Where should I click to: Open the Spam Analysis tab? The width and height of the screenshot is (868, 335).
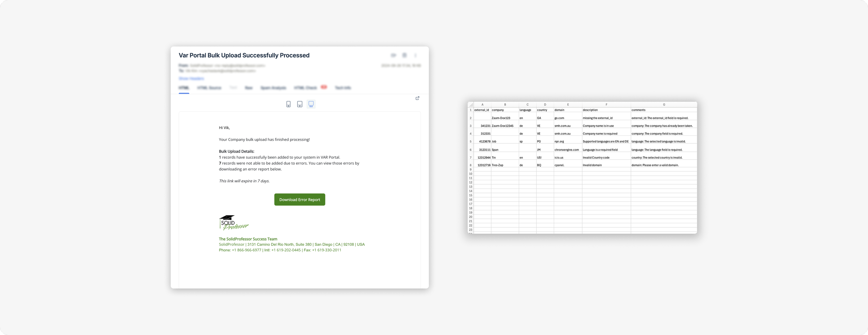pyautogui.click(x=273, y=88)
